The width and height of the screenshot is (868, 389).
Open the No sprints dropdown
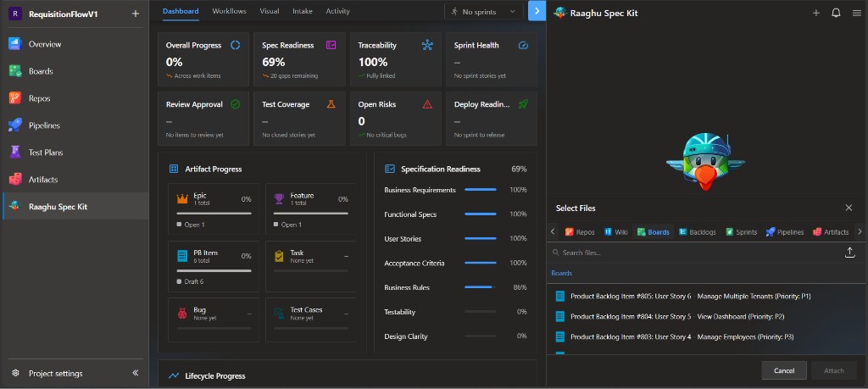click(484, 11)
